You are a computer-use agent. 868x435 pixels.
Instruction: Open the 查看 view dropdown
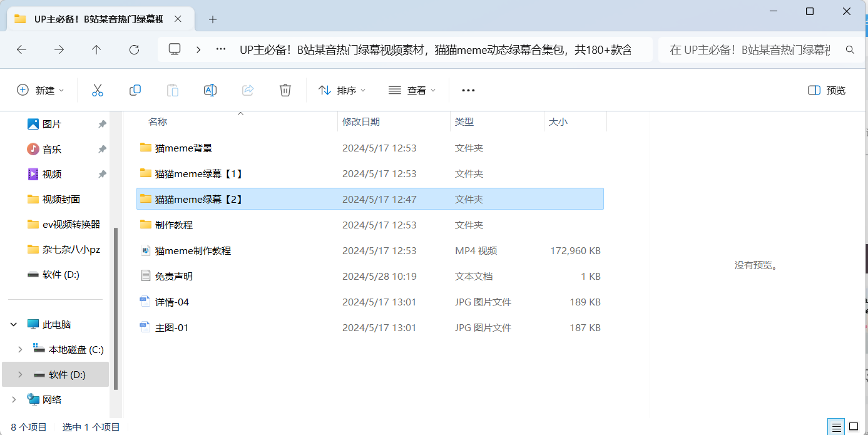(x=412, y=90)
